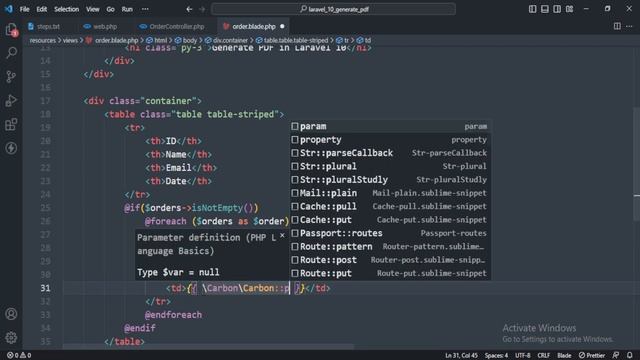Choose Cache::pull snippet suggestion
This screenshot has width=640, height=360.
tap(390, 207)
